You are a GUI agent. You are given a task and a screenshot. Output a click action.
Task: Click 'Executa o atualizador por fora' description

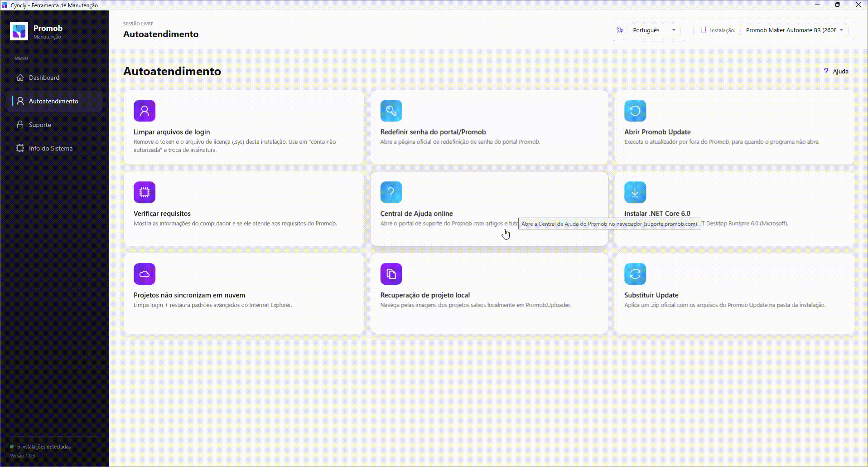(722, 142)
